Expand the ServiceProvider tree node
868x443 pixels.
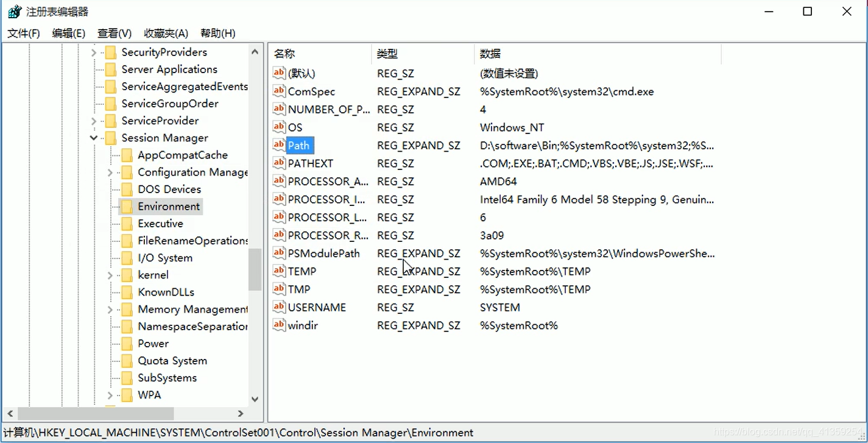point(94,121)
